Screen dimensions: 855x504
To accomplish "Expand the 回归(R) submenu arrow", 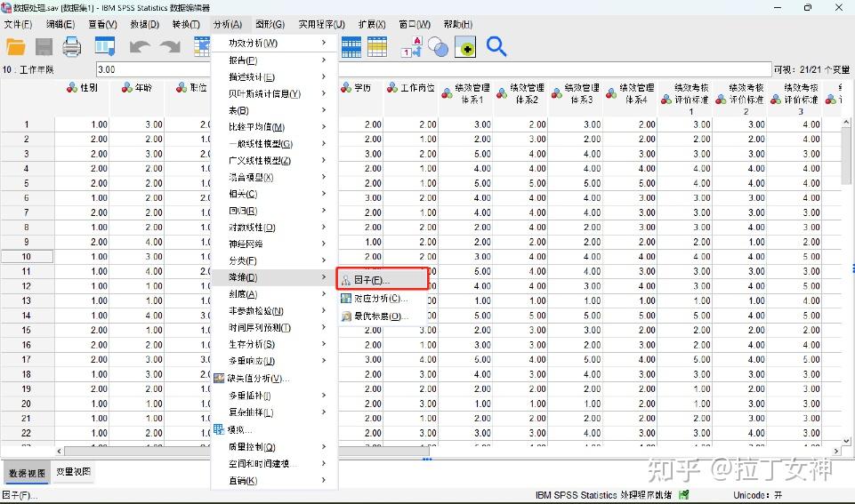I will pos(324,211).
